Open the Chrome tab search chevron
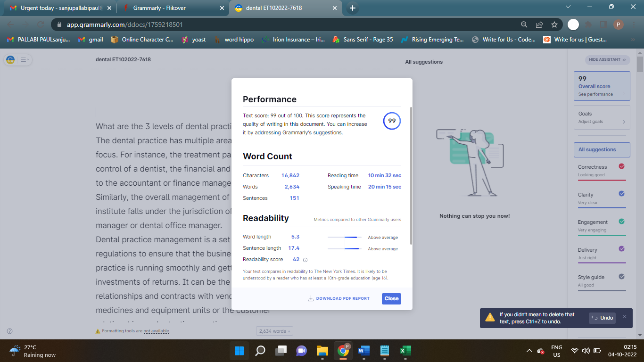The width and height of the screenshot is (644, 362). pos(568,7)
